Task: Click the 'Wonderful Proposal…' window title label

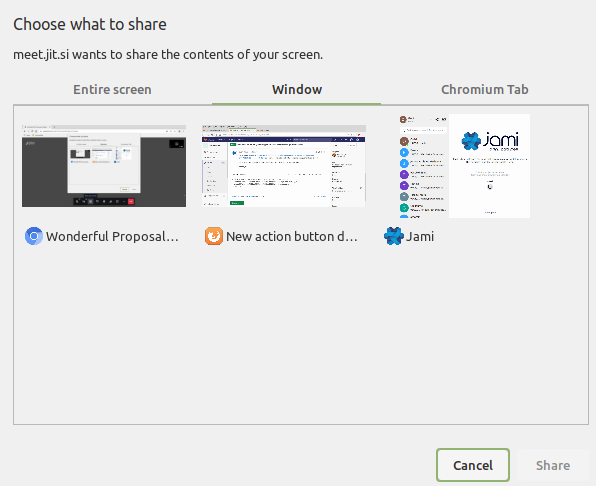Action: (x=113, y=236)
